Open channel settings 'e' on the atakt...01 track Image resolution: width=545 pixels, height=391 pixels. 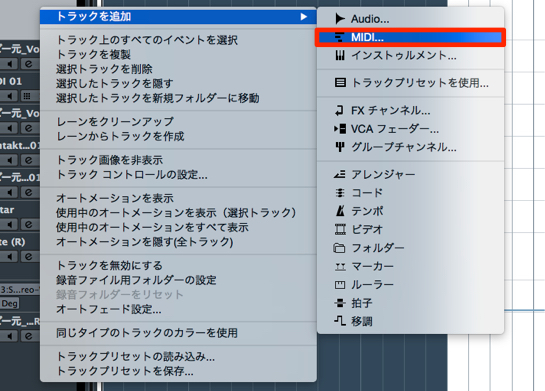29,160
